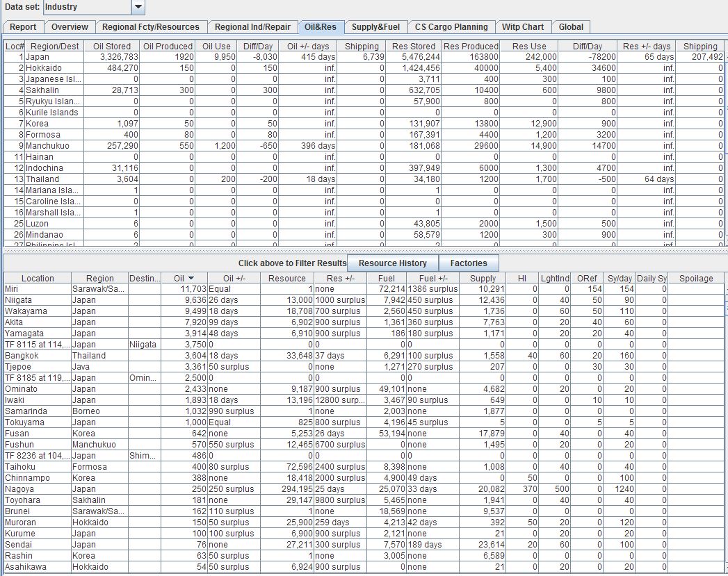Viewport: 728px width, 576px height.
Task: Open the Regional Fcty/Resources tab
Action: coord(151,27)
